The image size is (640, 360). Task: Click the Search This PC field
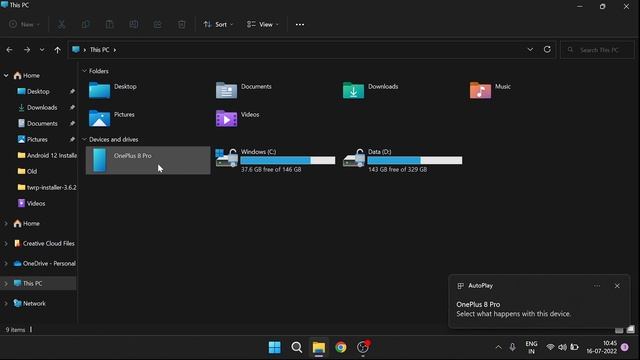click(597, 50)
